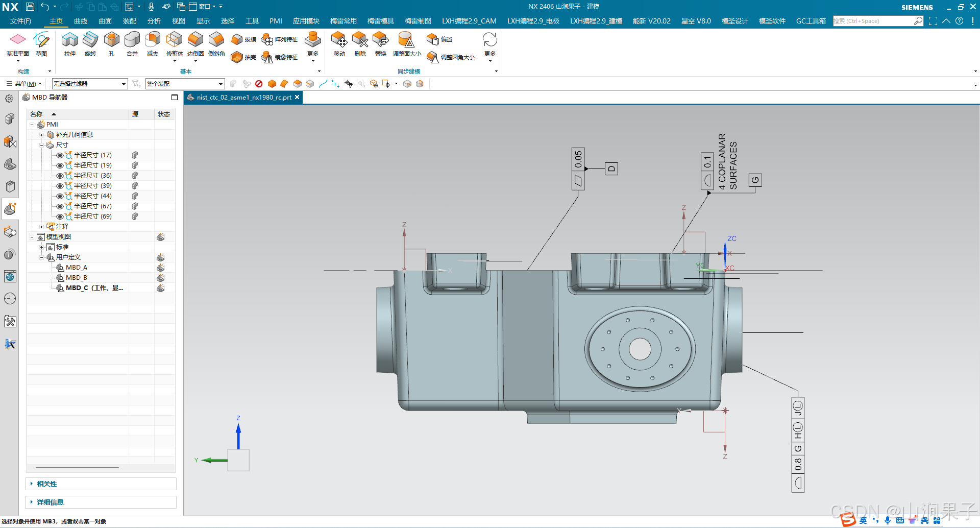Image resolution: width=980 pixels, height=528 pixels.
Task: Select the 边倒圆 edge blend tool
Action: (195, 45)
